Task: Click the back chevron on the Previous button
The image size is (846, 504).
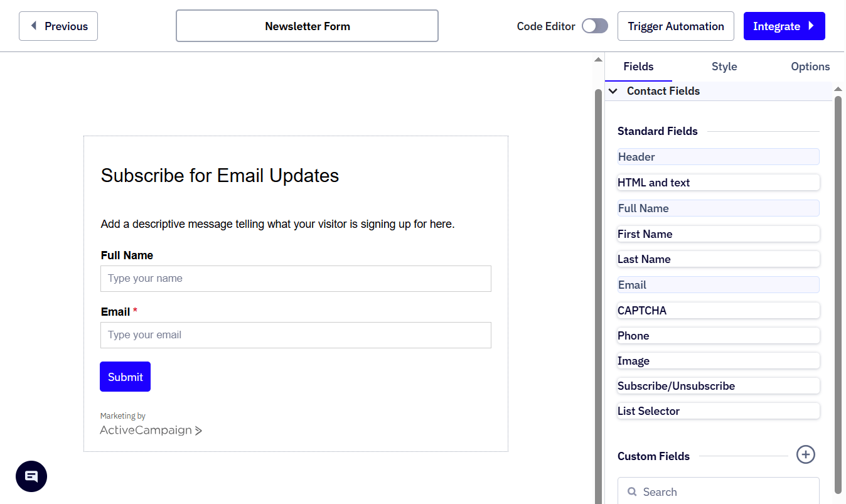Action: point(34,26)
